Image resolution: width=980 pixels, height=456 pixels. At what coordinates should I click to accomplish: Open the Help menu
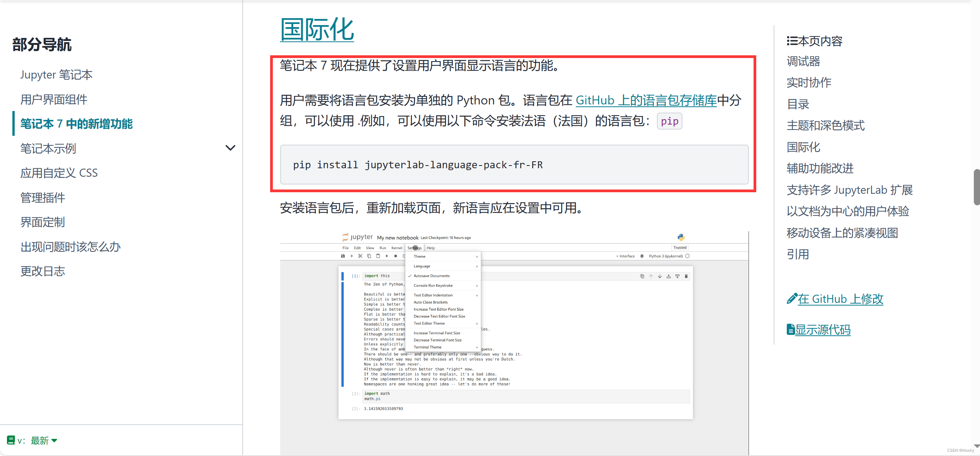coord(430,248)
